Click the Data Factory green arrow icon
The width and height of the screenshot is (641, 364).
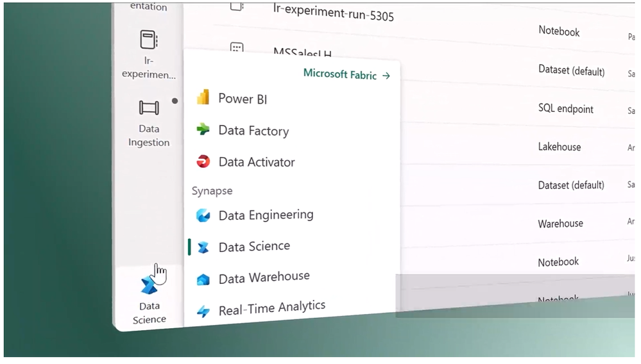(x=203, y=129)
